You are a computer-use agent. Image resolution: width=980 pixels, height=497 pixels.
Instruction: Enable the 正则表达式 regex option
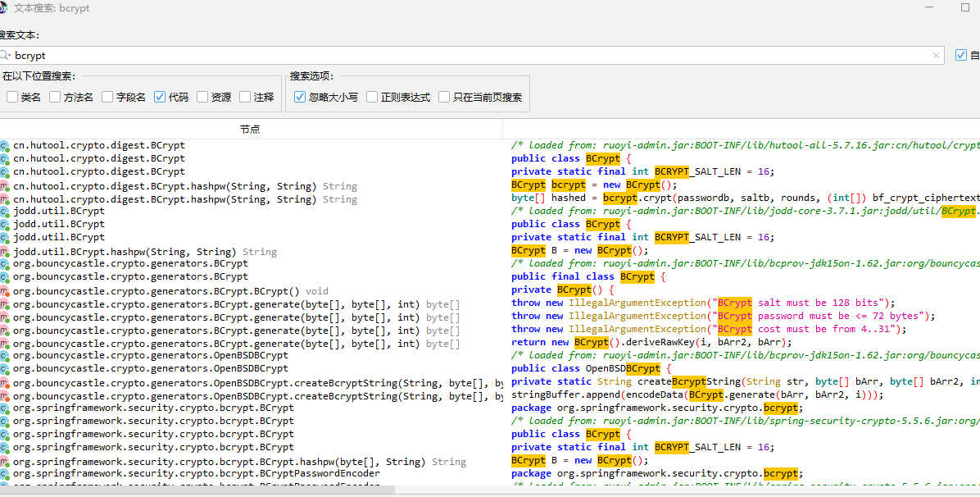(372, 97)
